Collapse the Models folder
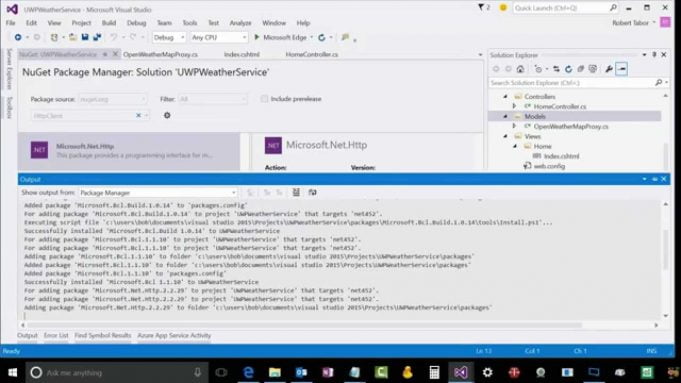The width and height of the screenshot is (681, 383). [505, 116]
